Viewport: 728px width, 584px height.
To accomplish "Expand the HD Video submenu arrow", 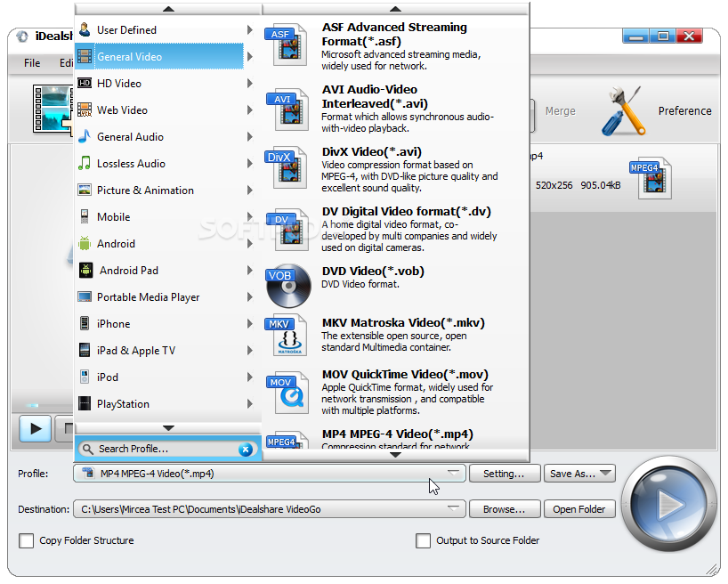I will (x=250, y=83).
